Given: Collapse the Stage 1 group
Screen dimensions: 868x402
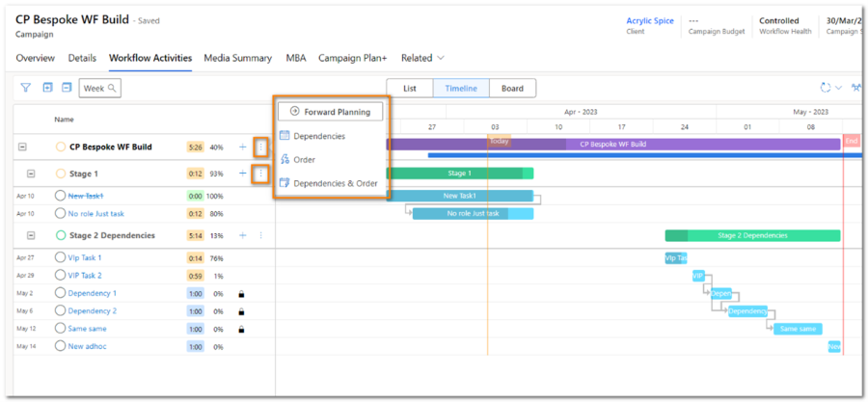Looking at the screenshot, I should (31, 174).
